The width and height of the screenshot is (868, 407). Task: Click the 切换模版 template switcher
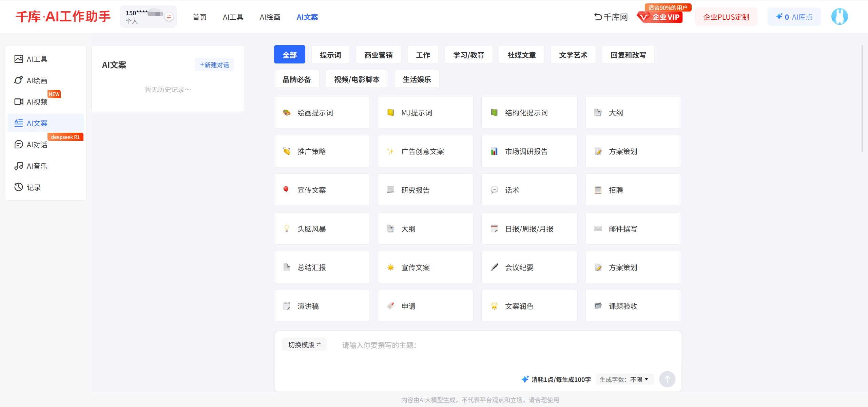[x=304, y=344]
